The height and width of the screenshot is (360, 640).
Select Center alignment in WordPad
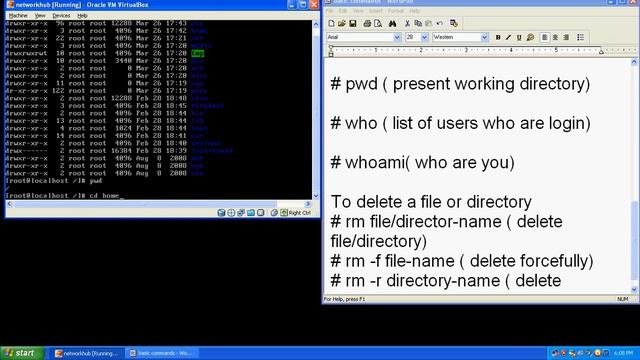coord(555,38)
